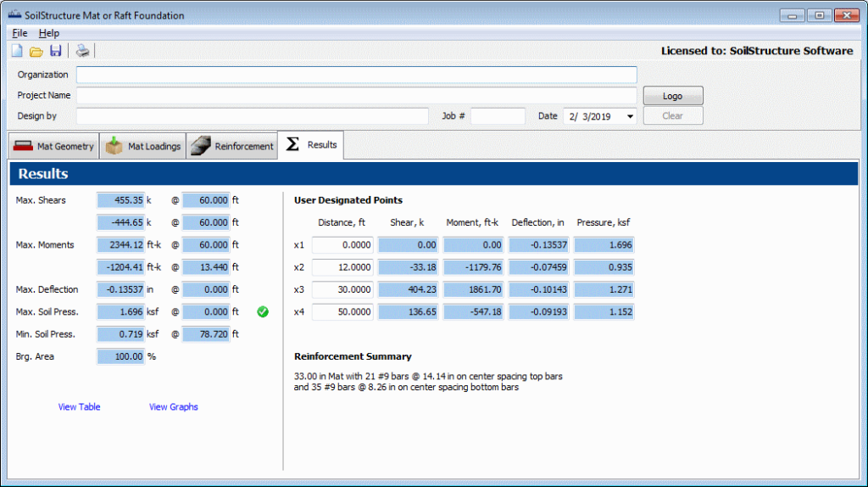Close the SoilStructure window
This screenshot has height=487, width=868.
847,15
